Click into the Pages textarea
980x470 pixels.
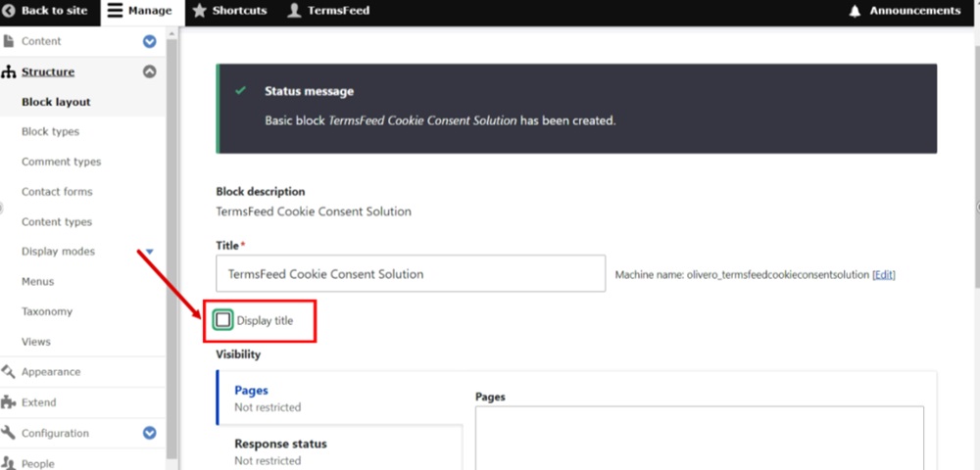coord(700,438)
